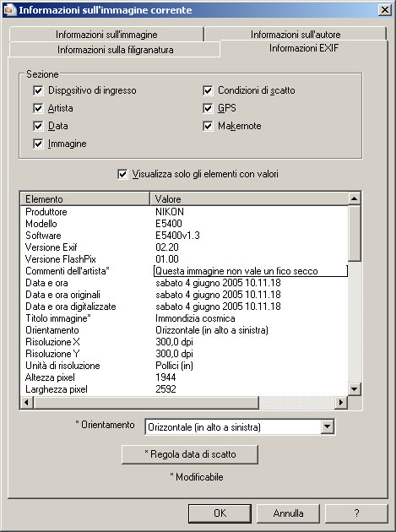396x532 pixels.
Task: Click the horizontal scrollbar thumb
Action: tap(145, 403)
